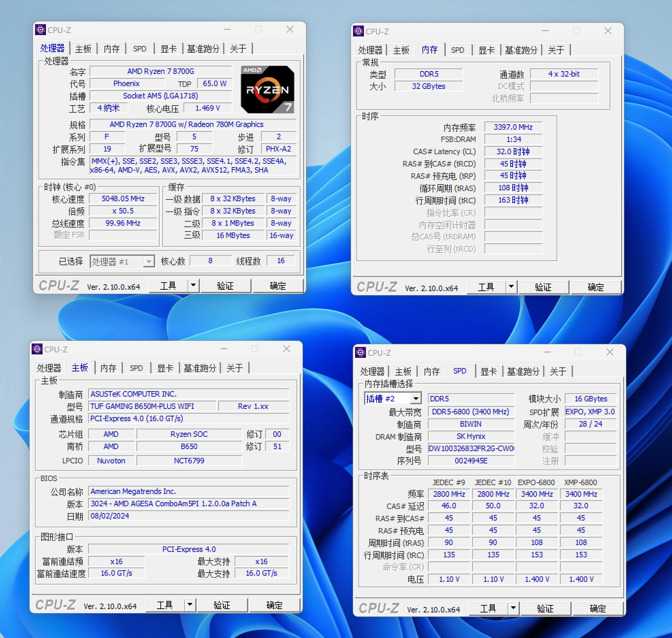
Task: Click the 确定 OK button in memory window
Action: point(596,287)
